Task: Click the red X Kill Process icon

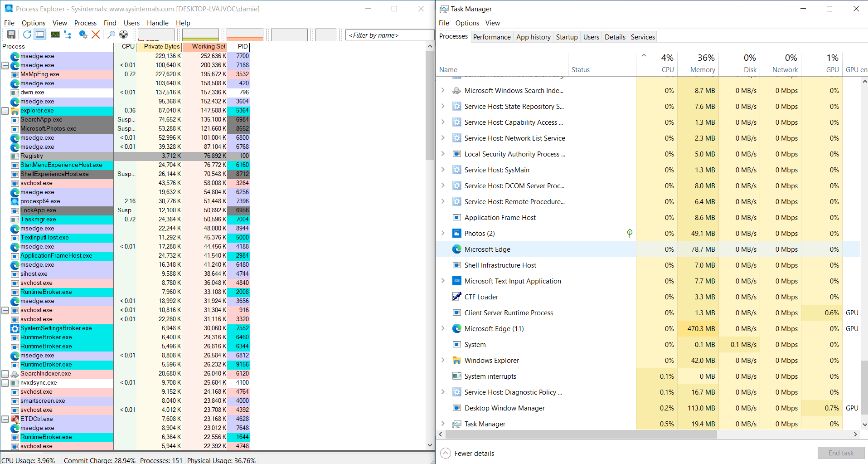Action: (x=96, y=34)
